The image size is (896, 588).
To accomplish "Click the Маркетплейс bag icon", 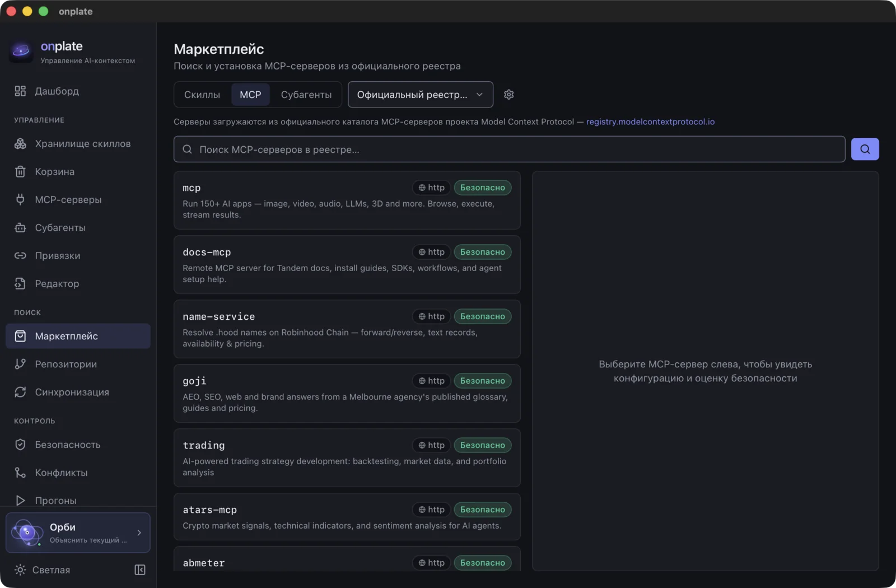I will (20, 336).
